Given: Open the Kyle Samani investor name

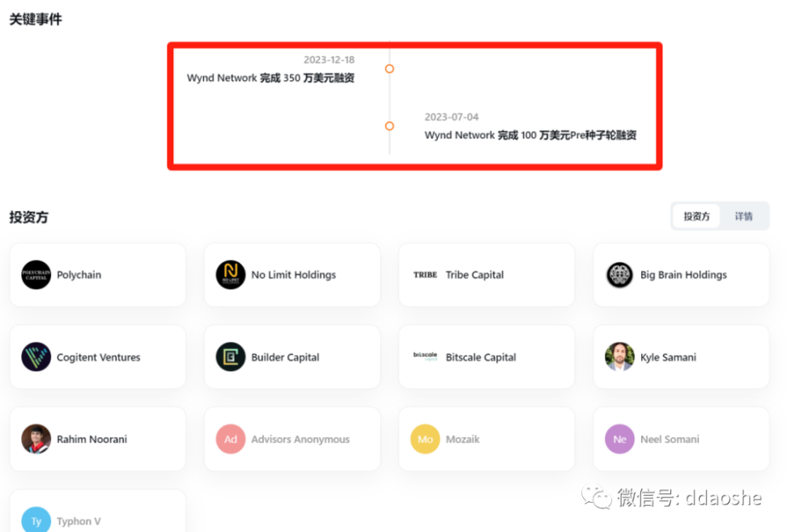Looking at the screenshot, I should click(x=668, y=357).
